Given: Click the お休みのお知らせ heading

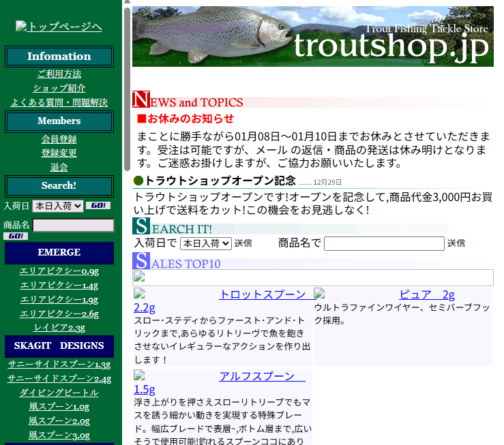Looking at the screenshot, I should point(186,119).
